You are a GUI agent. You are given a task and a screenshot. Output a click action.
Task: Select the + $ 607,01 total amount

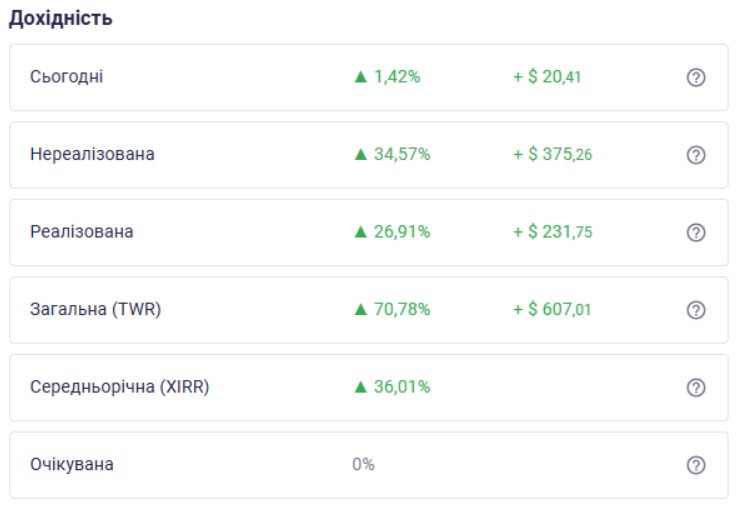[x=552, y=310]
